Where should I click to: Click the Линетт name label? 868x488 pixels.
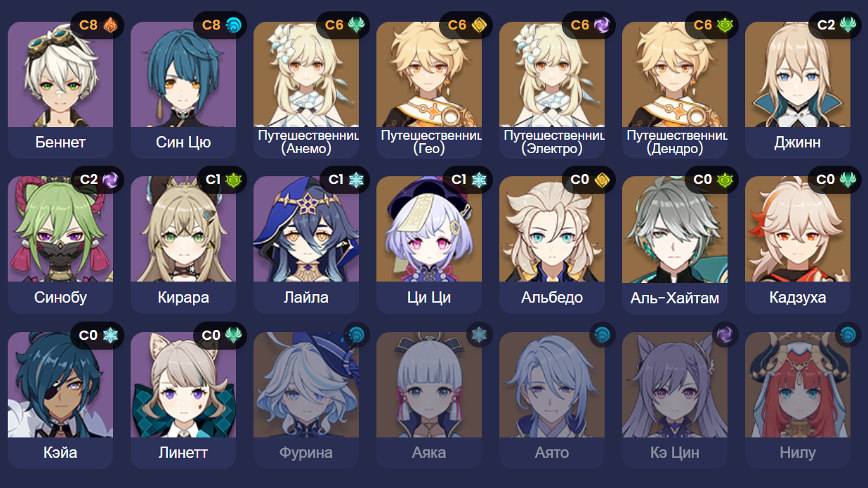183,453
